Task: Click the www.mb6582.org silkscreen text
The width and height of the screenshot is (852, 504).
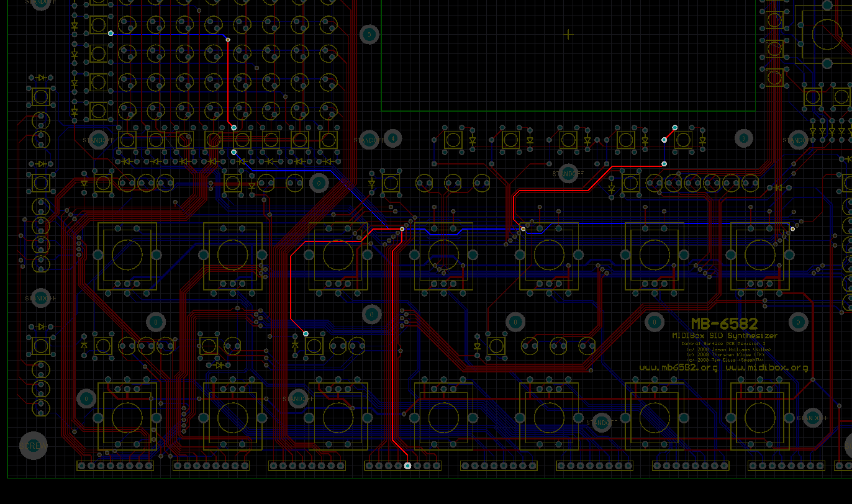Action: (x=678, y=367)
